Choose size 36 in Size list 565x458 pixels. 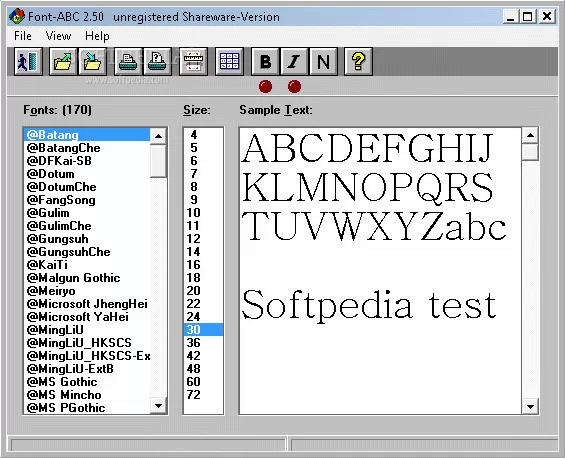point(203,342)
